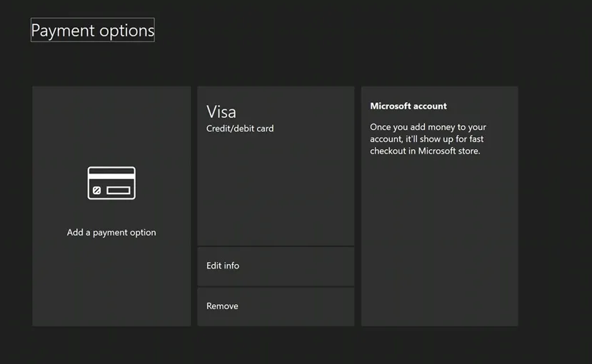This screenshot has width=592, height=364.
Task: Remove the Visa payment card
Action: tap(276, 307)
